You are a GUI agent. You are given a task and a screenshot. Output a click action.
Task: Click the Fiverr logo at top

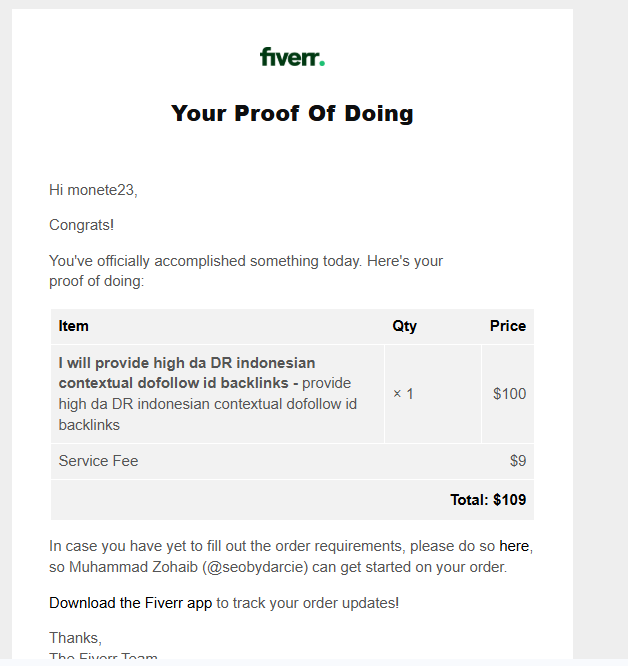(292, 57)
